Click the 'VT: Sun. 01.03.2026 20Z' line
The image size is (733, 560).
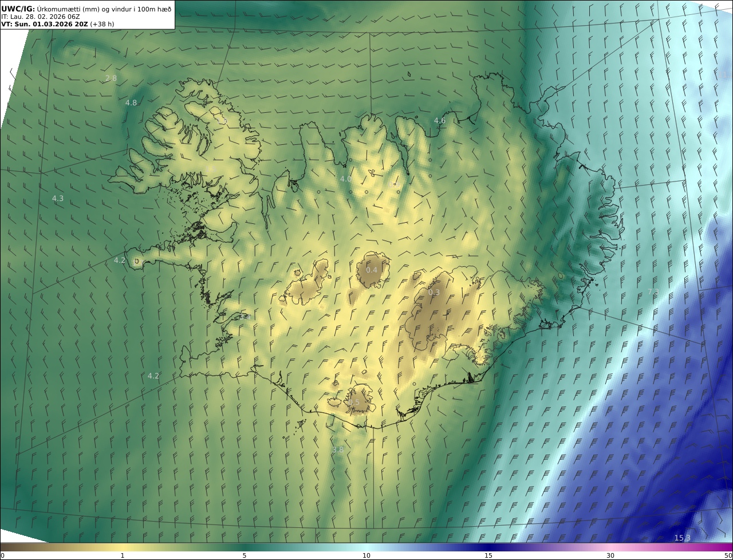[x=58, y=24]
